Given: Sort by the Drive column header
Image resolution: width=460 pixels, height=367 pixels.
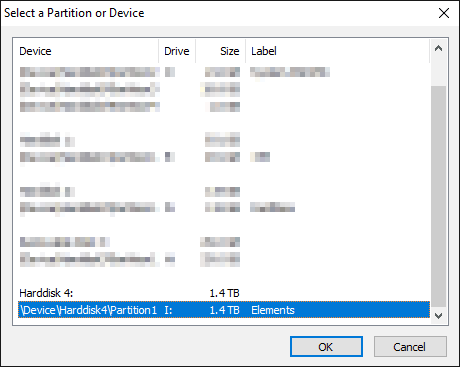Looking at the screenshot, I should click(177, 51).
